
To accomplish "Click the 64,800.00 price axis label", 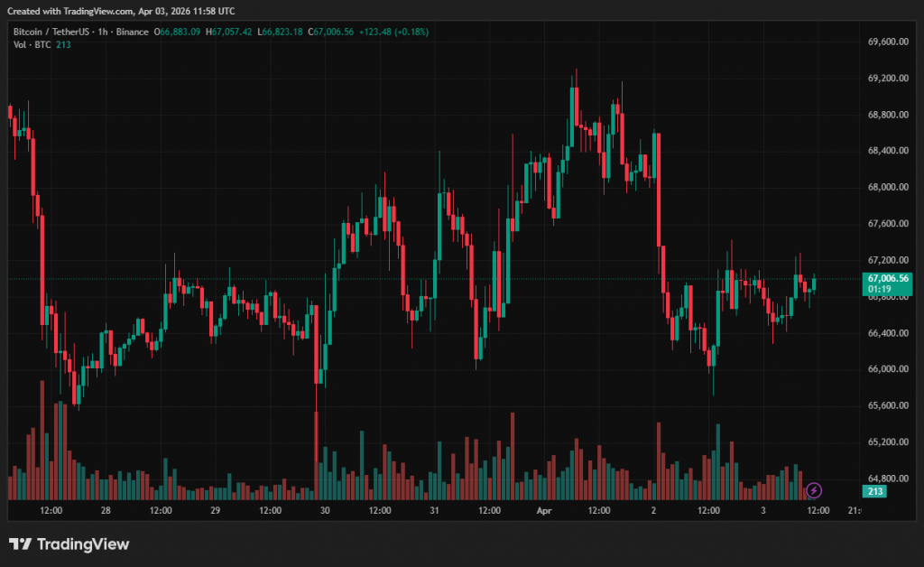I will 887,479.
